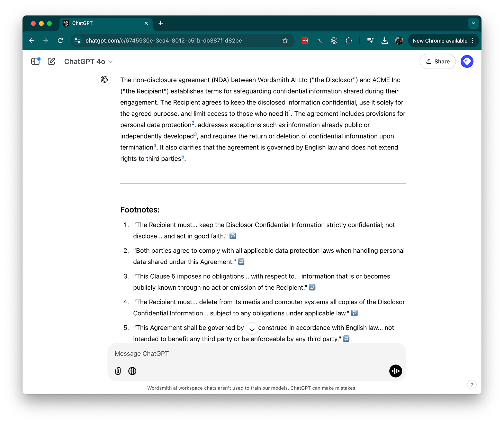This screenshot has height=424, width=504.
Task: Start voice mode with the waveform icon
Action: 395,371
